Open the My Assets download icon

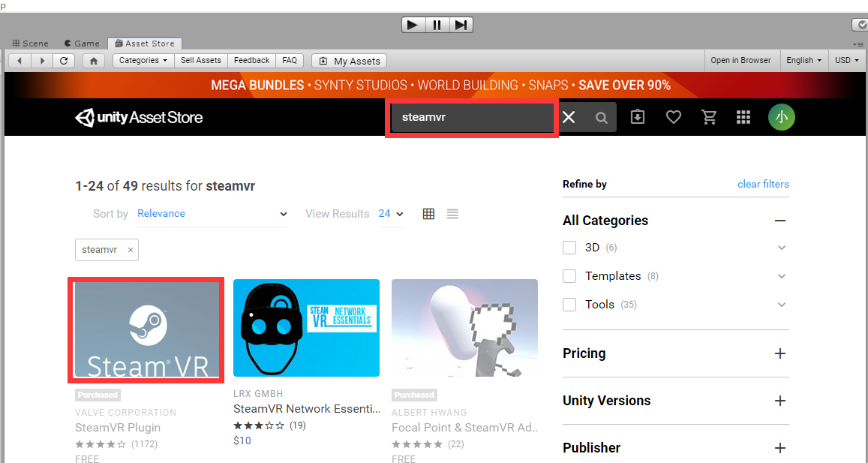[638, 117]
